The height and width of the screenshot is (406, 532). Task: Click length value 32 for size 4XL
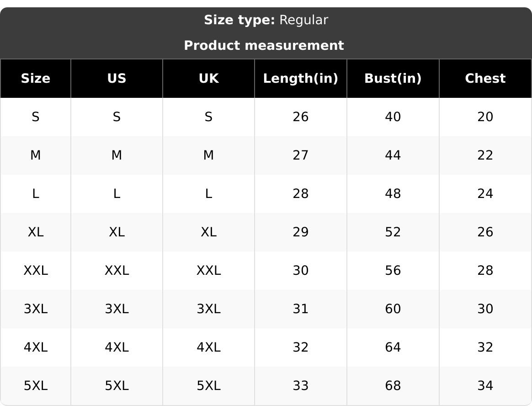301,347
